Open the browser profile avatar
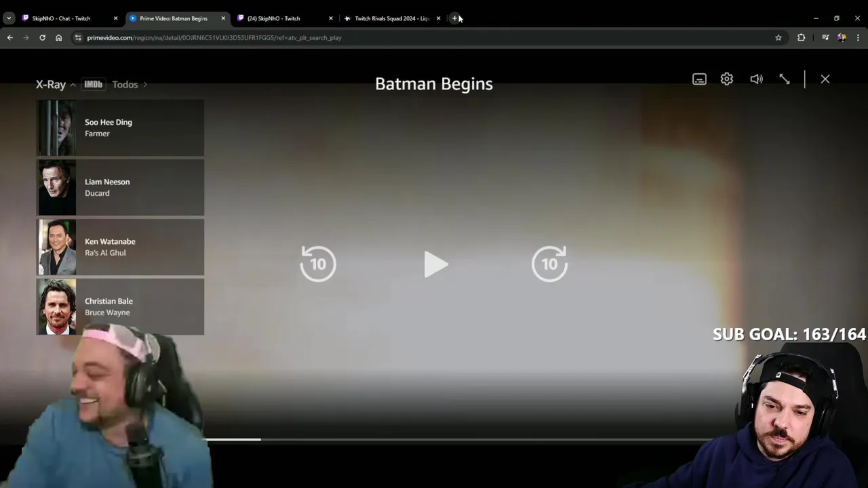Screen dimensions: 868x488 pos(842,38)
